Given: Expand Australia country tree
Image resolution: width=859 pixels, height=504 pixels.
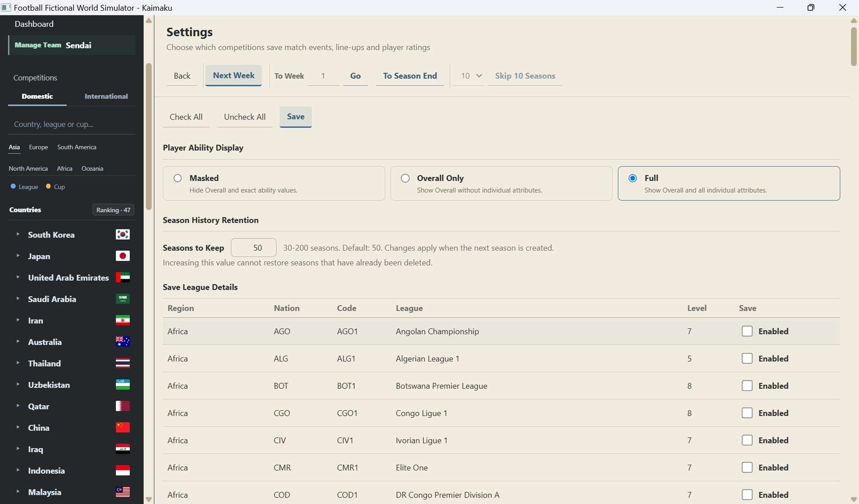Looking at the screenshot, I should (x=18, y=342).
